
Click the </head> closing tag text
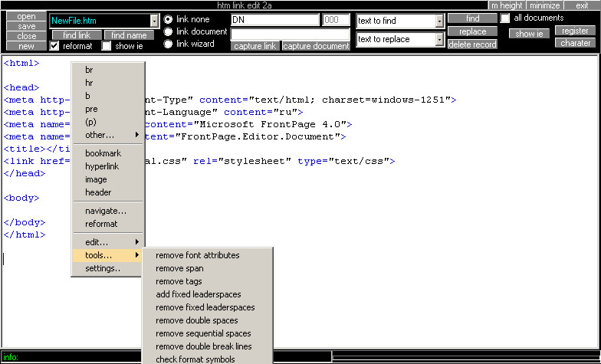[25, 173]
